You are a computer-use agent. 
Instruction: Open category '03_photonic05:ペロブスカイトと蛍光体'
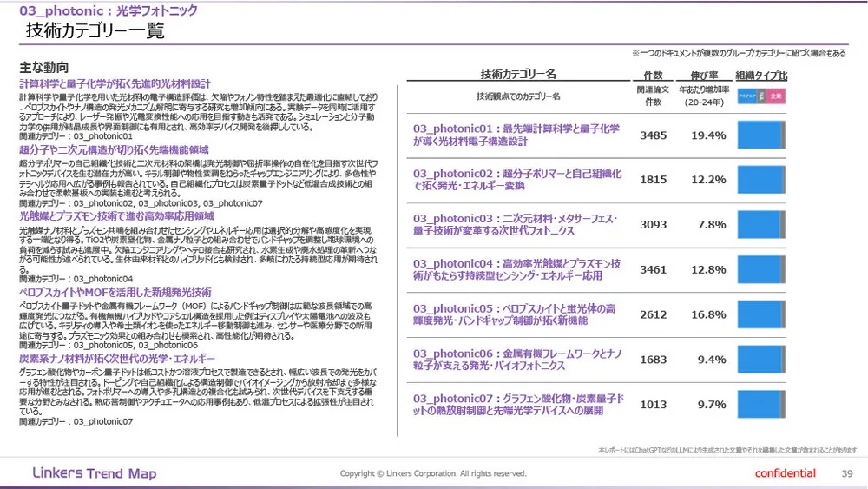(x=514, y=314)
